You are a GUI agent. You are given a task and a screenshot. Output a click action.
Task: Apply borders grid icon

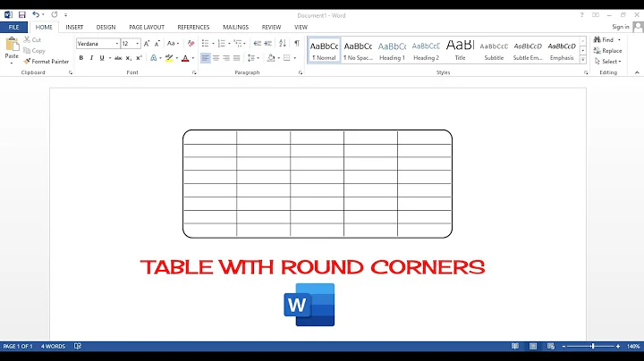tap(287, 58)
